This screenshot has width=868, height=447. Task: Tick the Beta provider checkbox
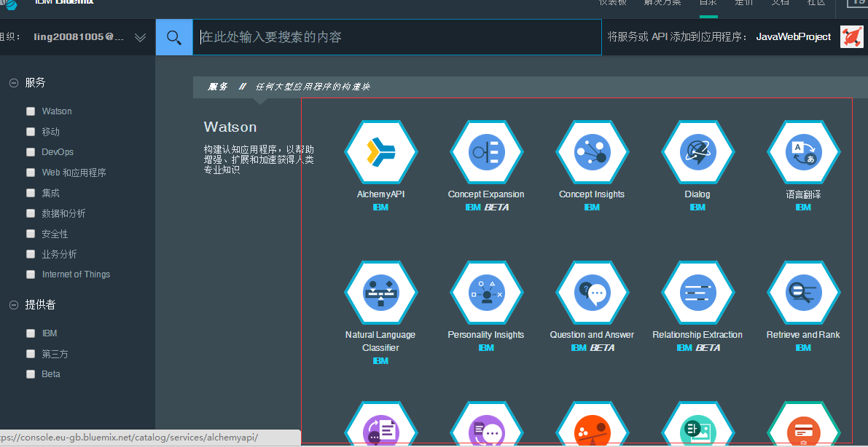pyautogui.click(x=31, y=374)
